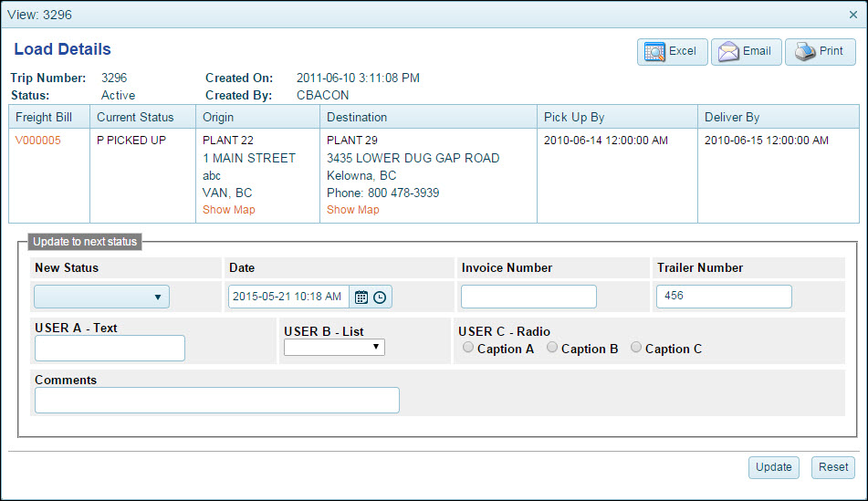
Task: Click the Date input field
Action: (288, 297)
